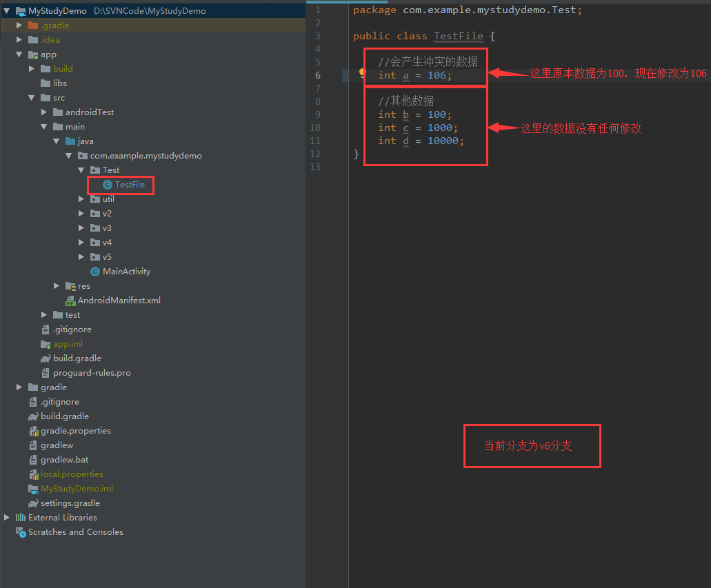This screenshot has width=711, height=588.
Task: Collapse the main folder arrow
Action: tap(44, 126)
